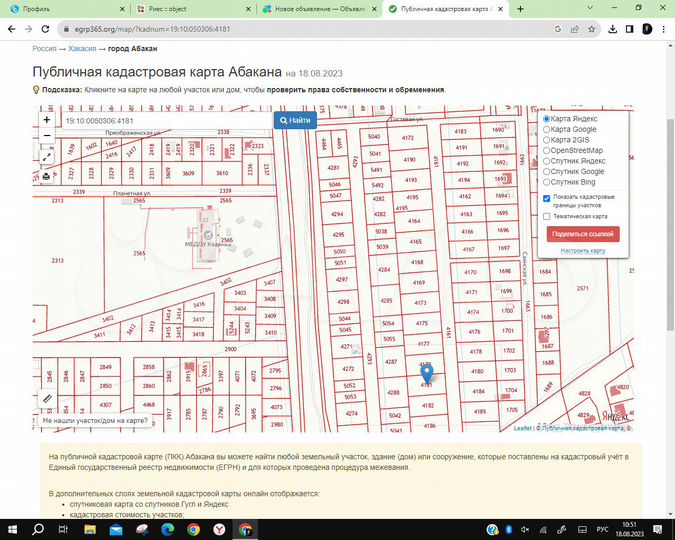Screen dimensions: 675x540
Task: Zoom out on the cadastral map
Action: [47, 138]
